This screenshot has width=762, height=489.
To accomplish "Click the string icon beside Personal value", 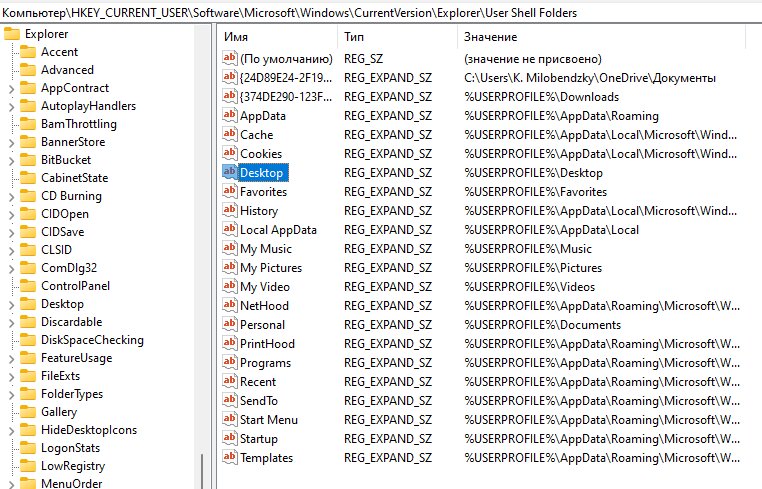I will [229, 323].
